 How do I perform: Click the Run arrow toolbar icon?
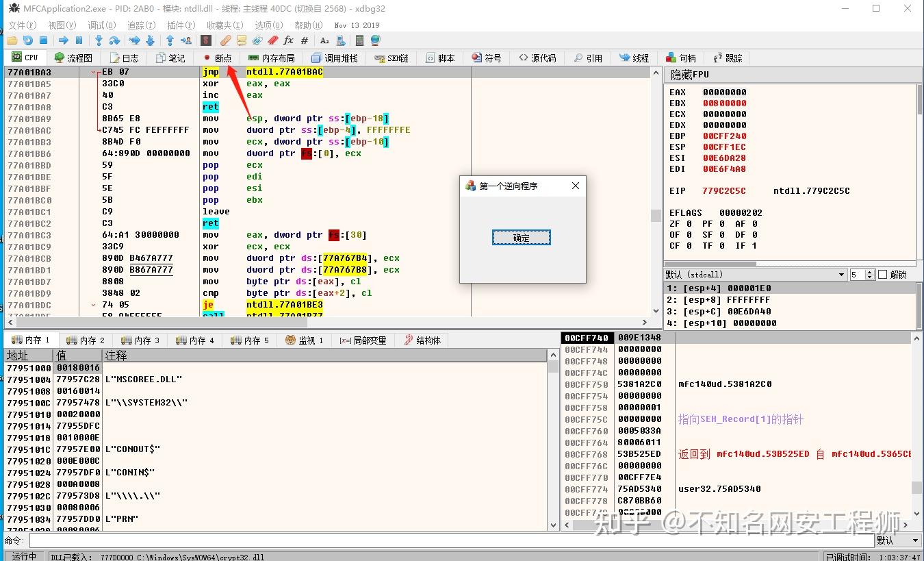click(63, 41)
